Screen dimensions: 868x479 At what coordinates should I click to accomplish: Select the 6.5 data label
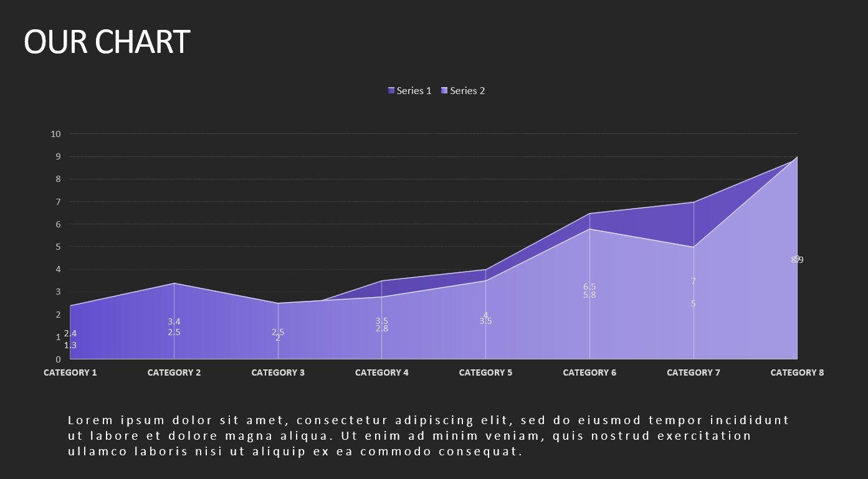tap(589, 287)
